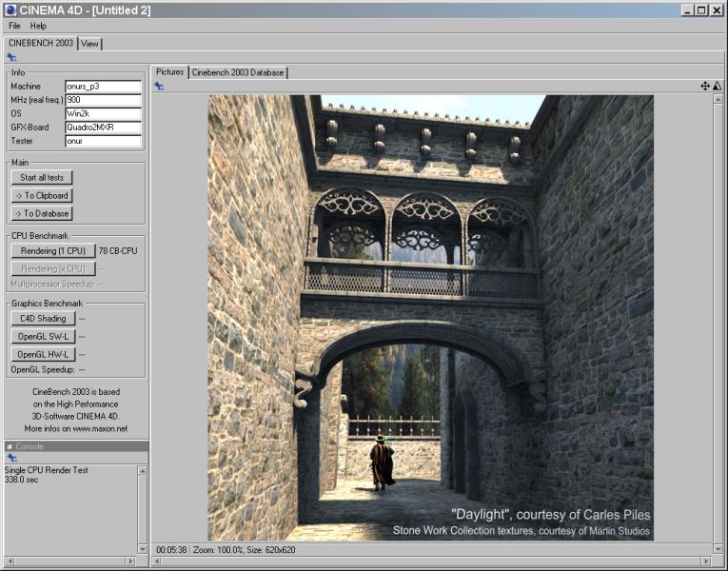Click the rendered Daylight image

pos(430,318)
